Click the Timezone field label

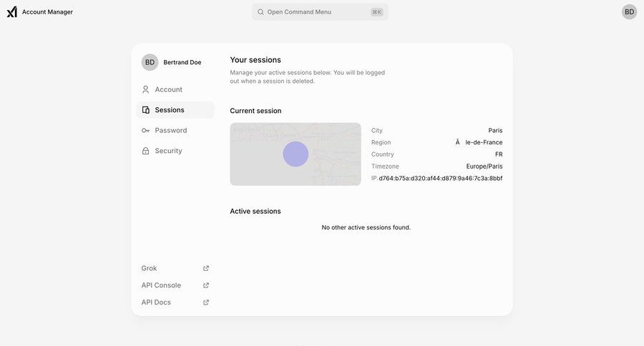point(385,167)
